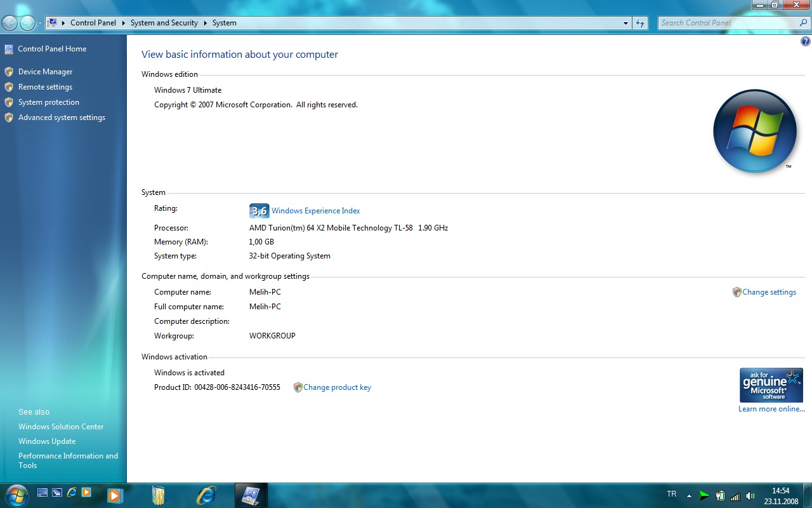Open the address bar history dropdown
Screen dimensions: 812x508
pos(626,23)
